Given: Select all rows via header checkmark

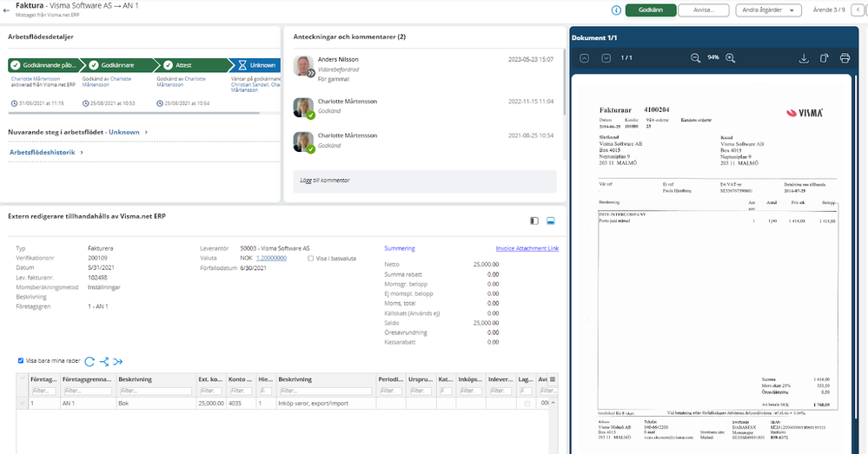Looking at the screenshot, I should 22,379.
